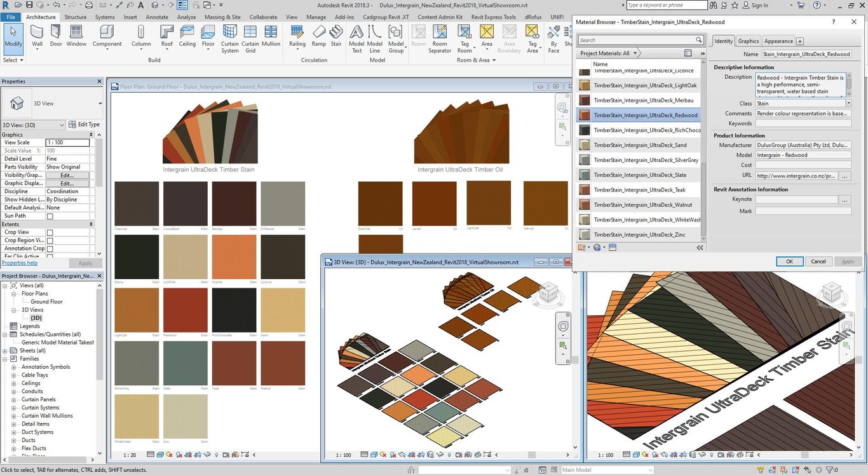Open the Annotate ribbon tab
The width and height of the screenshot is (868, 475).
157,17
